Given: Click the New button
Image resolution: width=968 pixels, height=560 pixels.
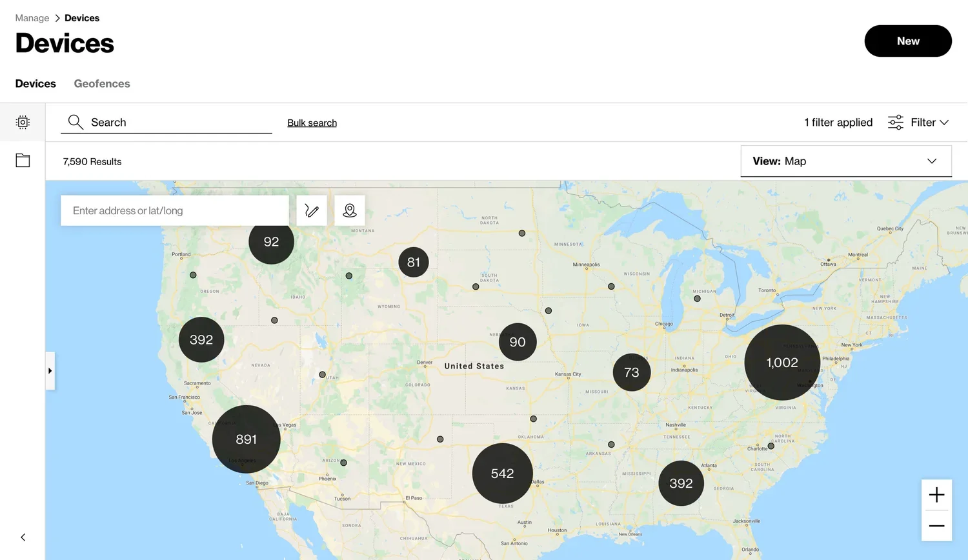Looking at the screenshot, I should (x=908, y=41).
